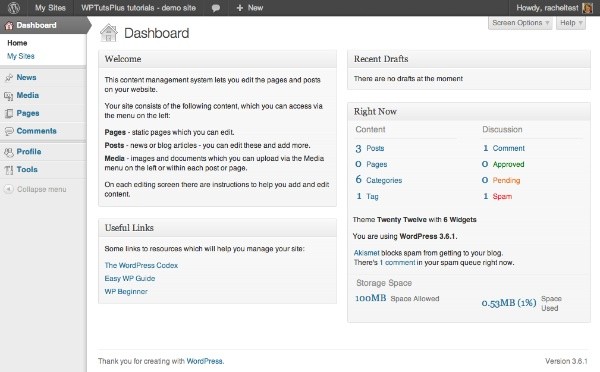This screenshot has width=600, height=372.
Task: Click the Pages link under Content
Action: 377,164
